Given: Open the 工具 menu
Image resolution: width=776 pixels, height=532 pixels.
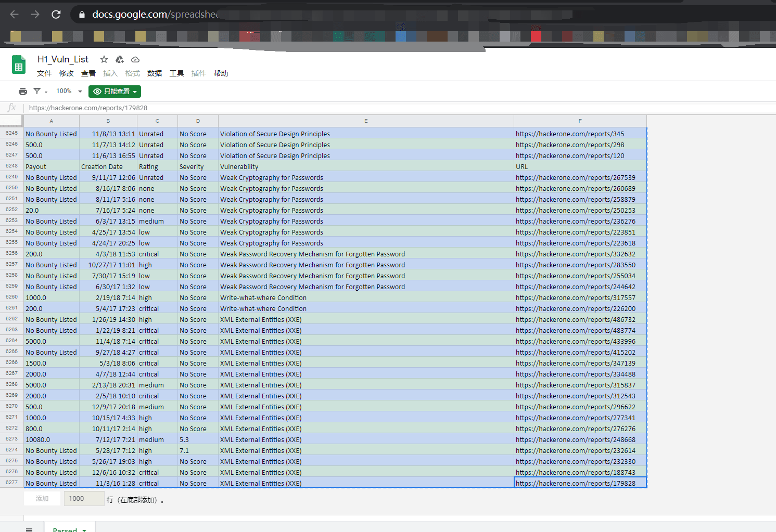Looking at the screenshot, I should pos(177,73).
